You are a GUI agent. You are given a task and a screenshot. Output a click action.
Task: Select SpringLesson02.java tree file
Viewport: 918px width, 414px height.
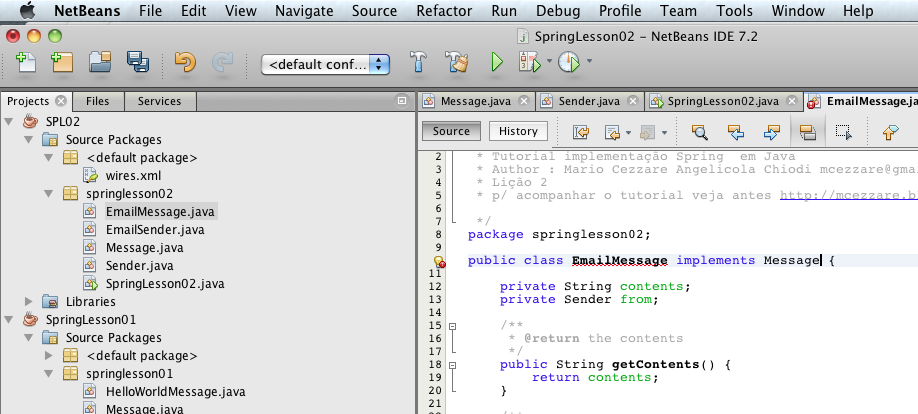point(165,284)
